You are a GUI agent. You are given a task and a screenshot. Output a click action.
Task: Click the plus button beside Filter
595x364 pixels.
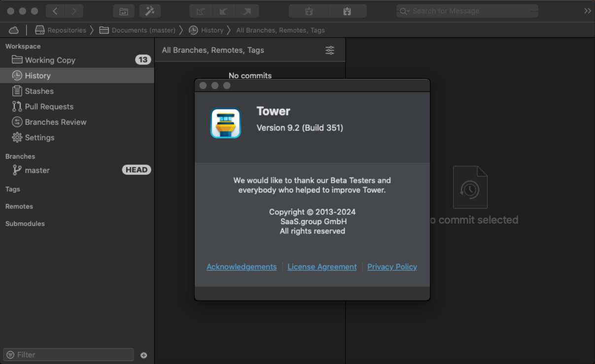(x=144, y=355)
